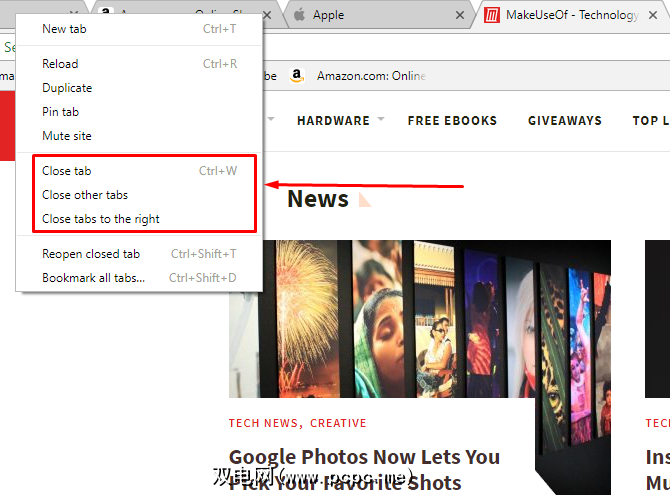Choose Reload in the context menu
Screen dimensions: 670x500
[139, 64]
